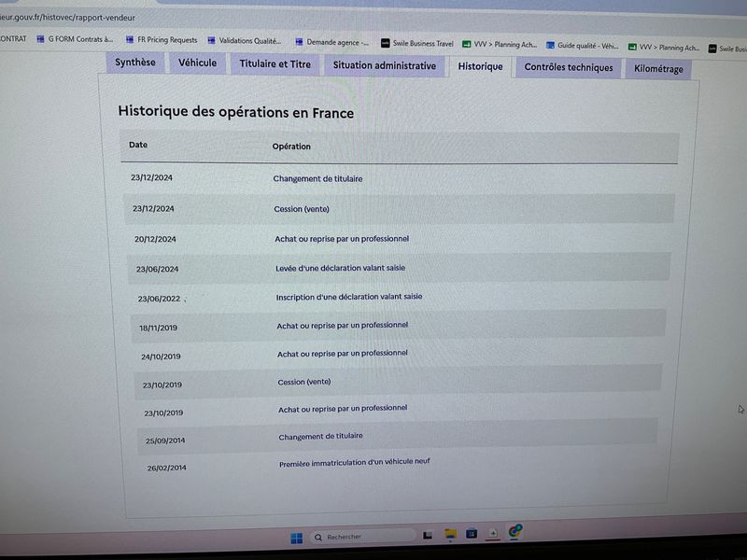Image resolution: width=747 pixels, height=560 pixels.
Task: Open the Demande agence bookmark
Action: click(x=332, y=42)
